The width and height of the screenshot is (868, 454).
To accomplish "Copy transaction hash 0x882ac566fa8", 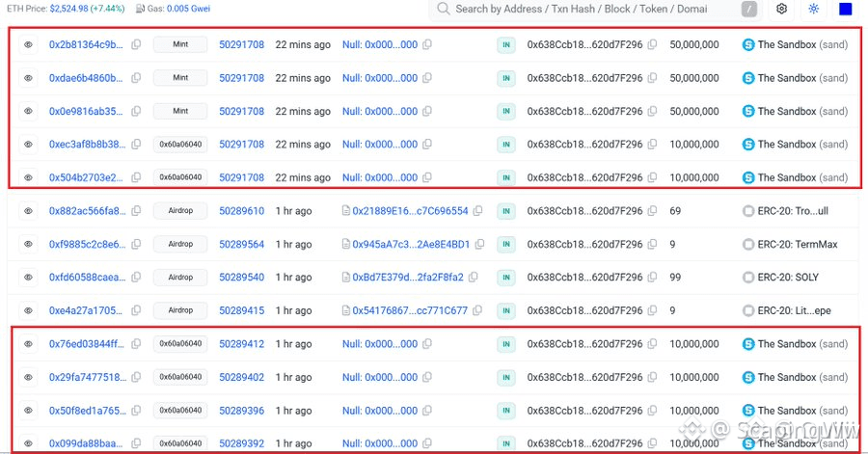I will (136, 211).
